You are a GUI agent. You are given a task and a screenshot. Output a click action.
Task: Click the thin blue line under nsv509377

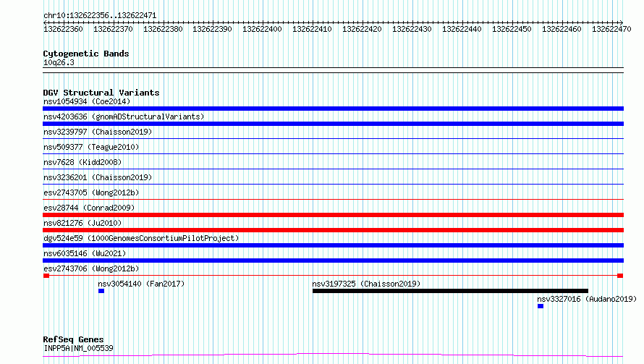click(x=333, y=154)
